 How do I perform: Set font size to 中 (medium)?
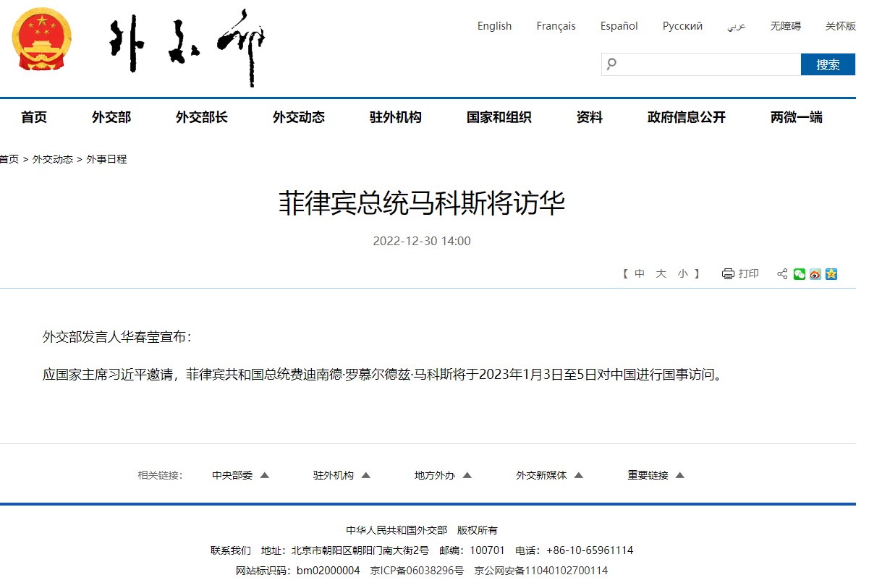point(640,274)
